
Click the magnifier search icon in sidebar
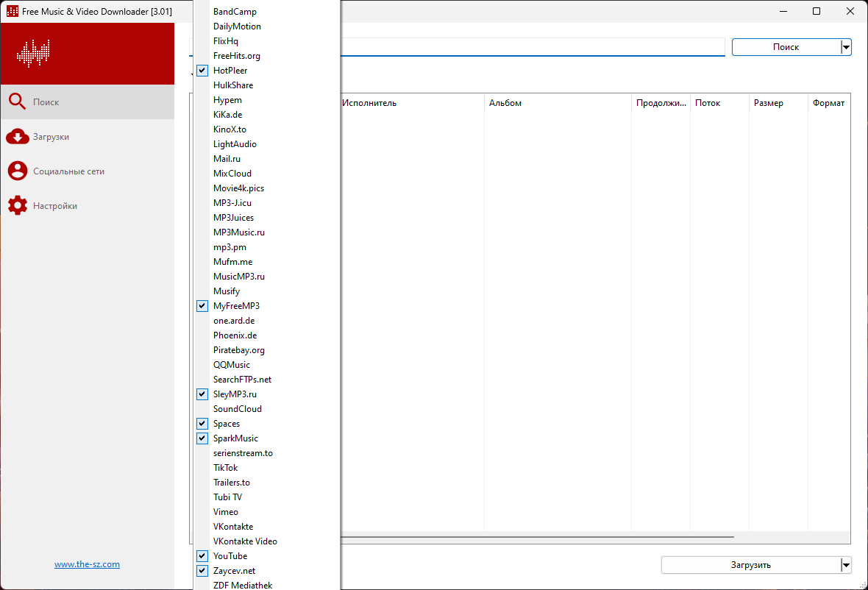tap(17, 102)
